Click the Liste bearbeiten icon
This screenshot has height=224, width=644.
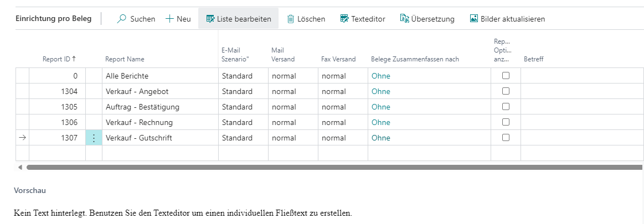point(210,19)
